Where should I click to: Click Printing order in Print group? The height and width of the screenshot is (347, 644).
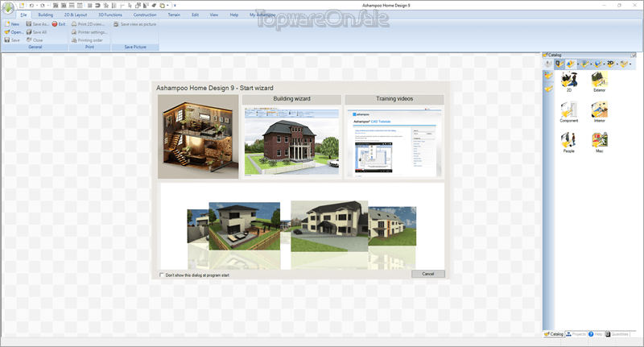pyautogui.click(x=87, y=40)
